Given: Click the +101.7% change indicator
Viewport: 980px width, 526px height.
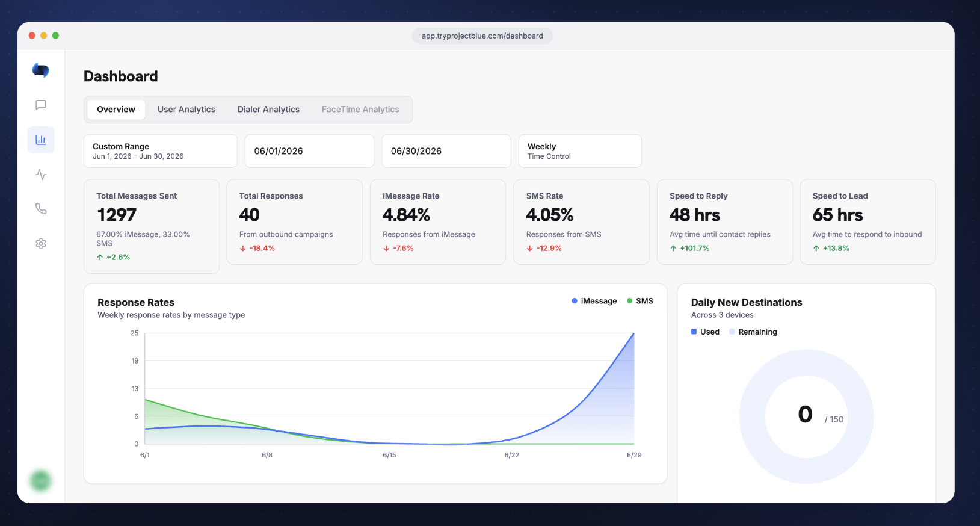Looking at the screenshot, I should (x=689, y=248).
